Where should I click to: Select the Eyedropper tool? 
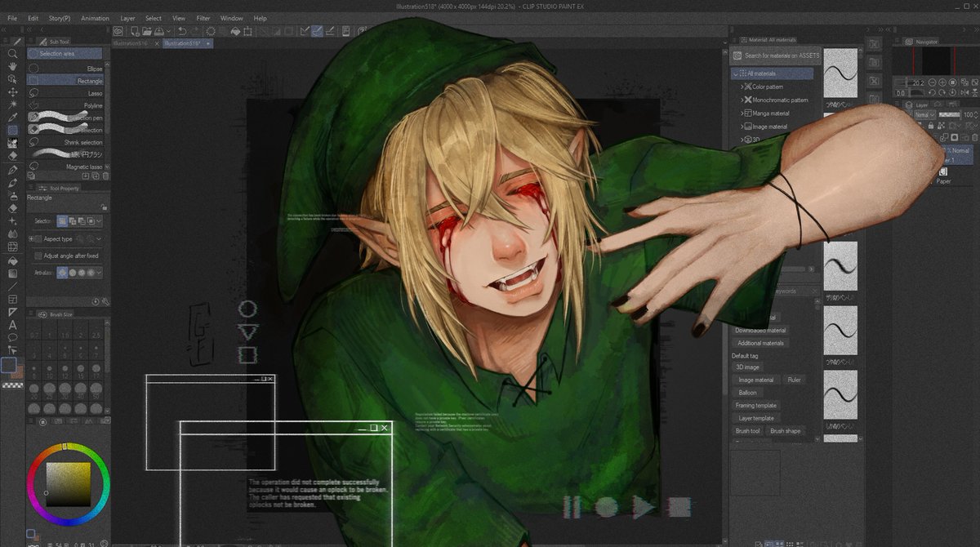[x=12, y=118]
